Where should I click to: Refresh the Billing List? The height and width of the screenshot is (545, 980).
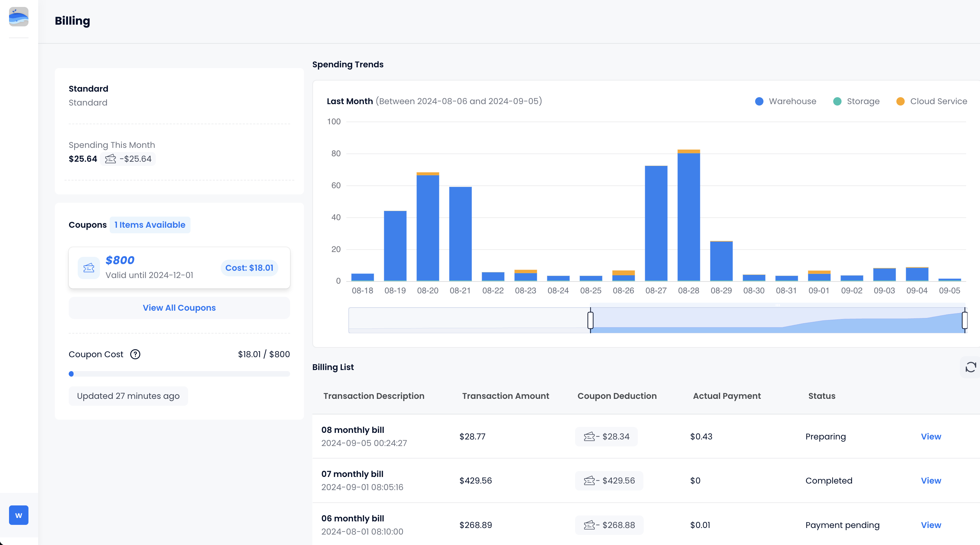point(971,367)
